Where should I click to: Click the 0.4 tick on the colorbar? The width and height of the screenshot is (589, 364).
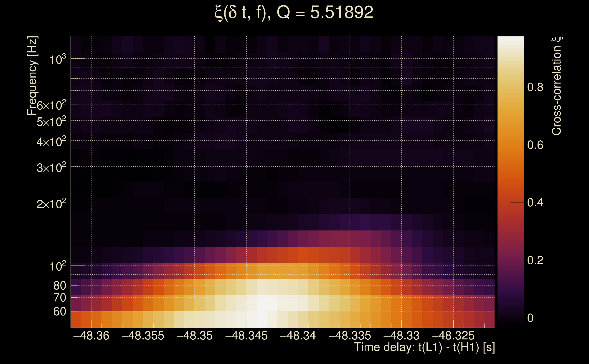[535, 202]
